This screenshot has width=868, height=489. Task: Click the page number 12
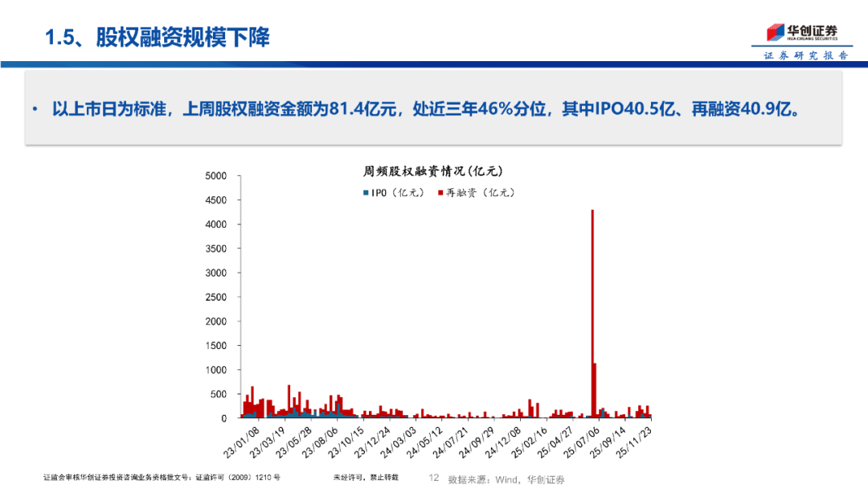tap(434, 479)
